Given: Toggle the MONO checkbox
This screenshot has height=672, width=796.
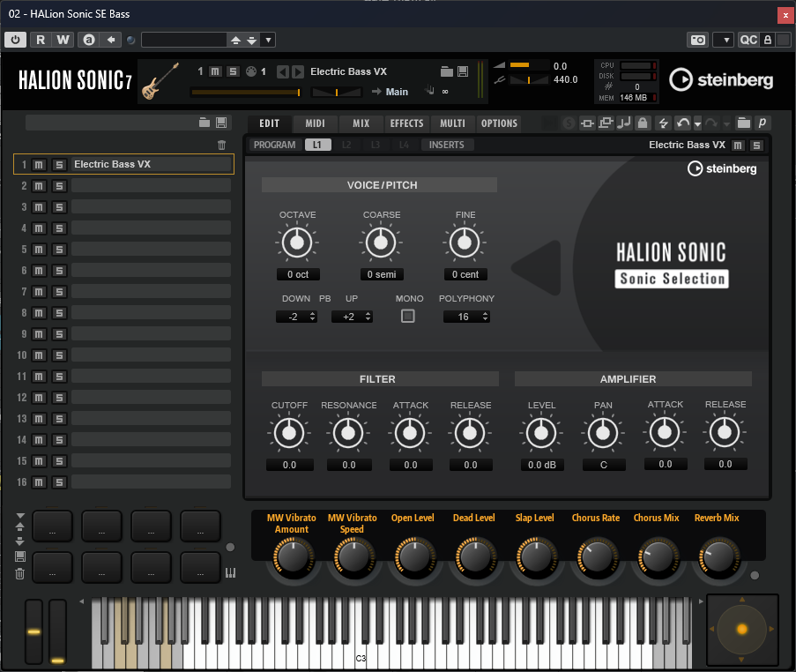Looking at the screenshot, I should [407, 317].
